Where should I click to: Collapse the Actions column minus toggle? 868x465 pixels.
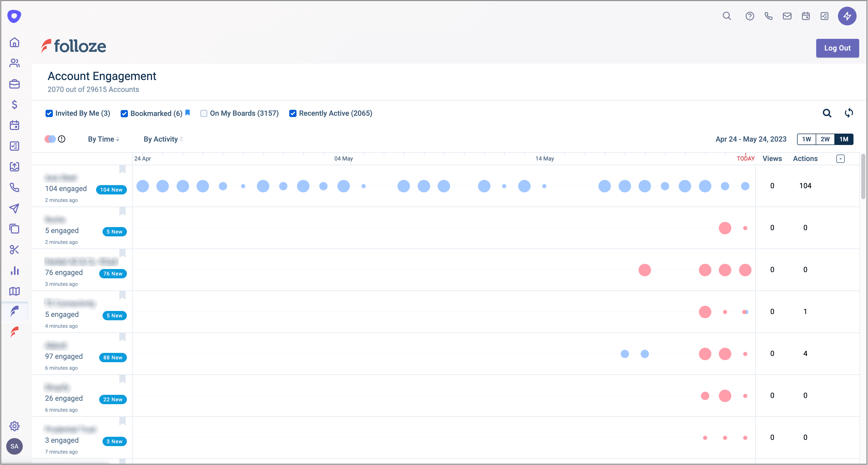pos(840,159)
